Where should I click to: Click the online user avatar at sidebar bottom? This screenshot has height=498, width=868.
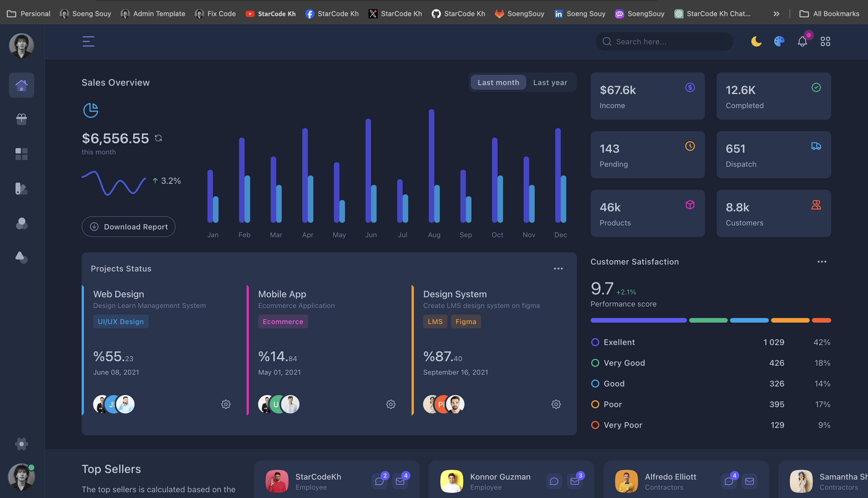(21, 477)
